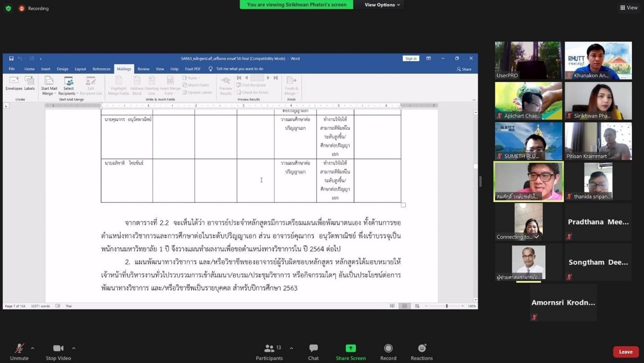Open the Chat panel

(313, 352)
